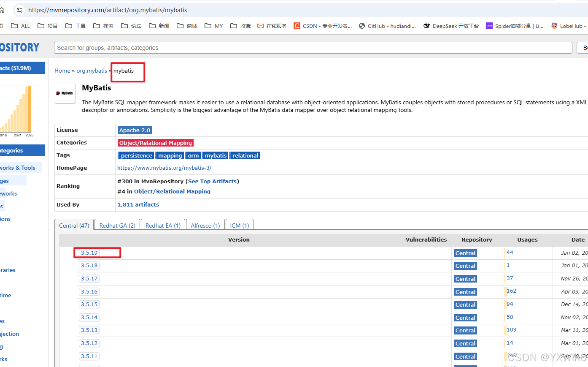Click the site info icon in address bar
Screen dimensions: 588x367
point(20,10)
